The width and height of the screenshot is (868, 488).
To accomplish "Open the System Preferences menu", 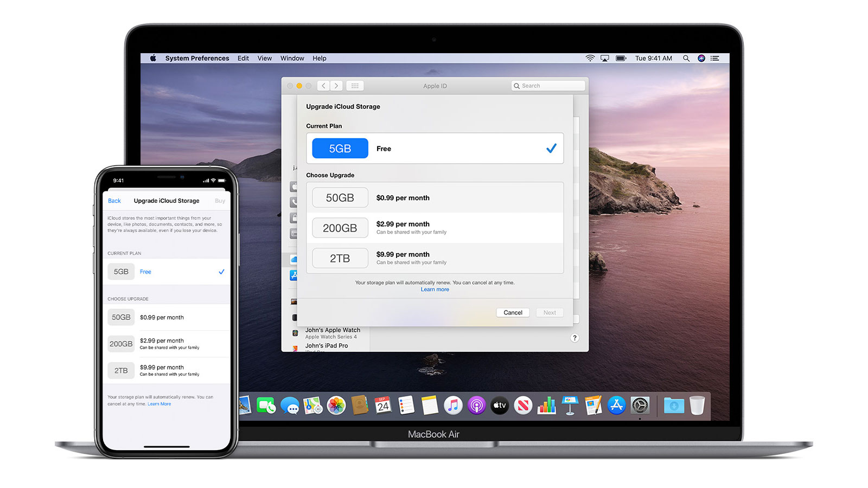I will click(x=197, y=58).
